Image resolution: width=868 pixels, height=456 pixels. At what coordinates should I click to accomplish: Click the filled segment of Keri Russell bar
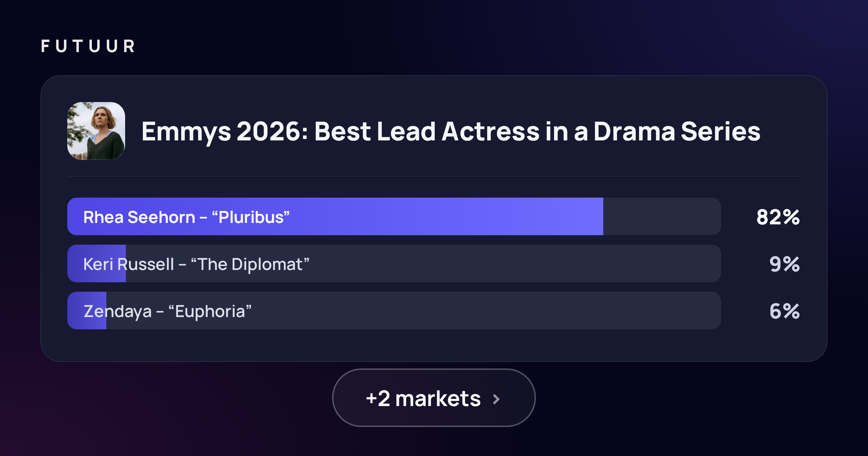(x=97, y=263)
